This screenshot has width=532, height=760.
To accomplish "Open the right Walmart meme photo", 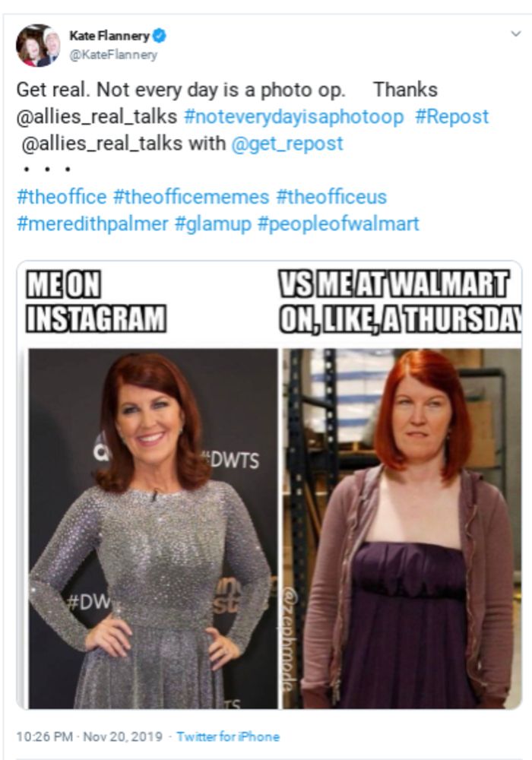I will 402,528.
